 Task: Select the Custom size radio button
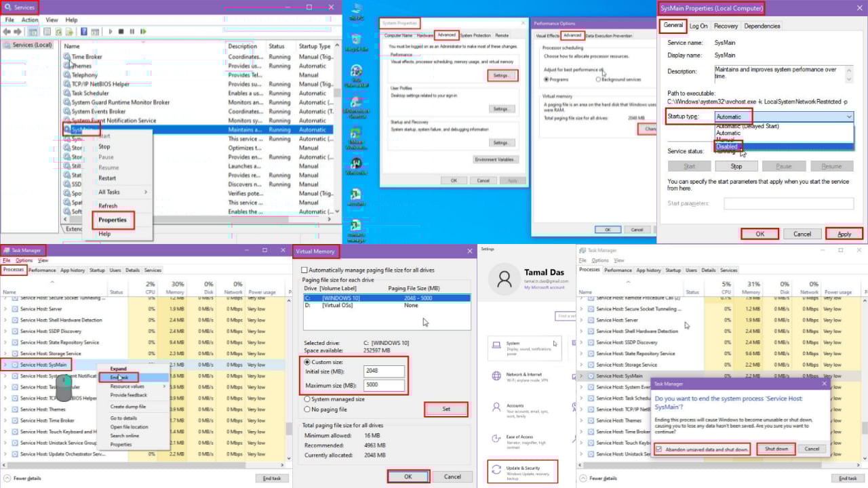(x=307, y=362)
